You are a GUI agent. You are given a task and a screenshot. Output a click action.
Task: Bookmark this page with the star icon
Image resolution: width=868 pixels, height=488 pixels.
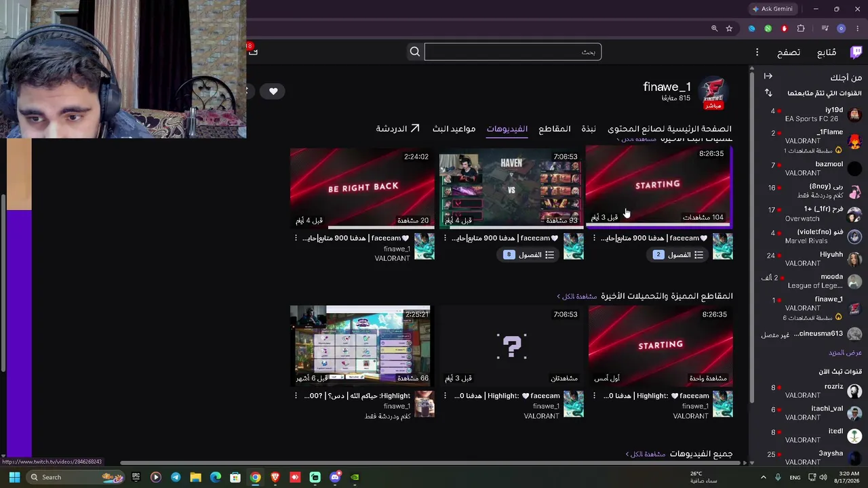click(x=729, y=28)
